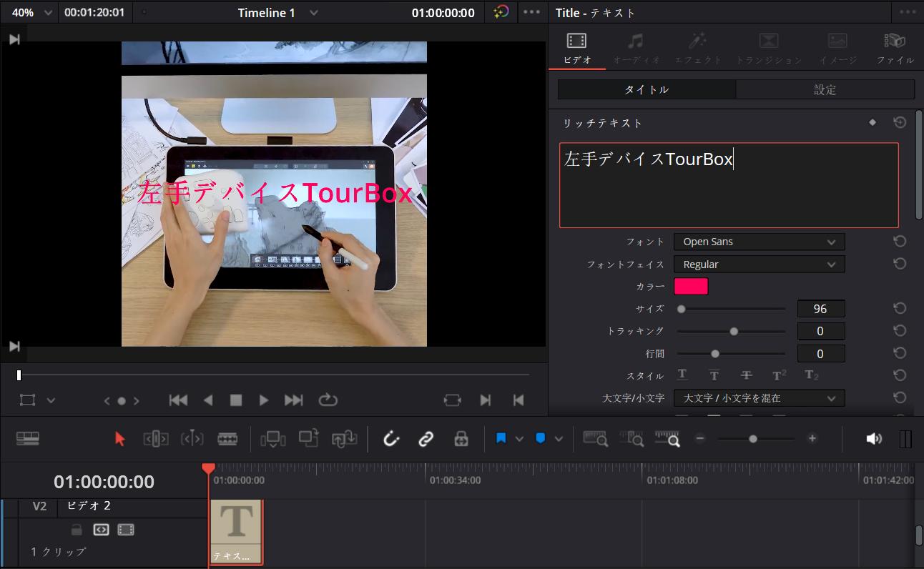Open the Open Sans font dropdown
The image size is (924, 569).
point(759,242)
